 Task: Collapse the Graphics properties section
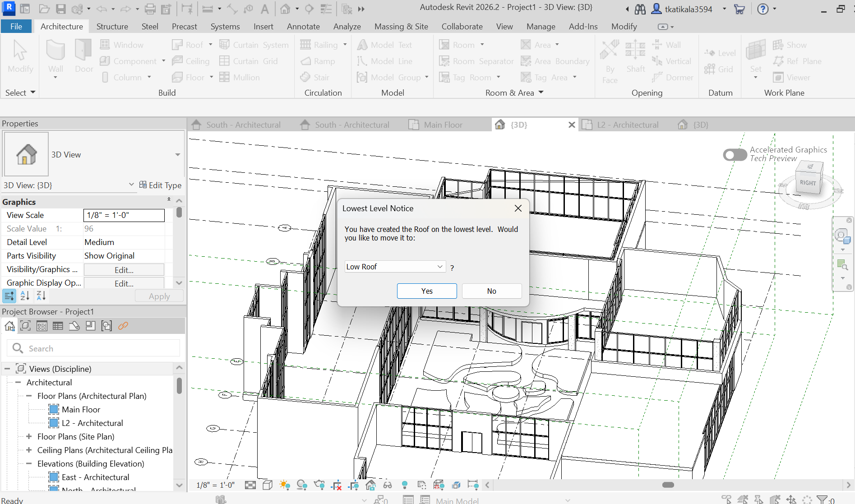(x=169, y=199)
